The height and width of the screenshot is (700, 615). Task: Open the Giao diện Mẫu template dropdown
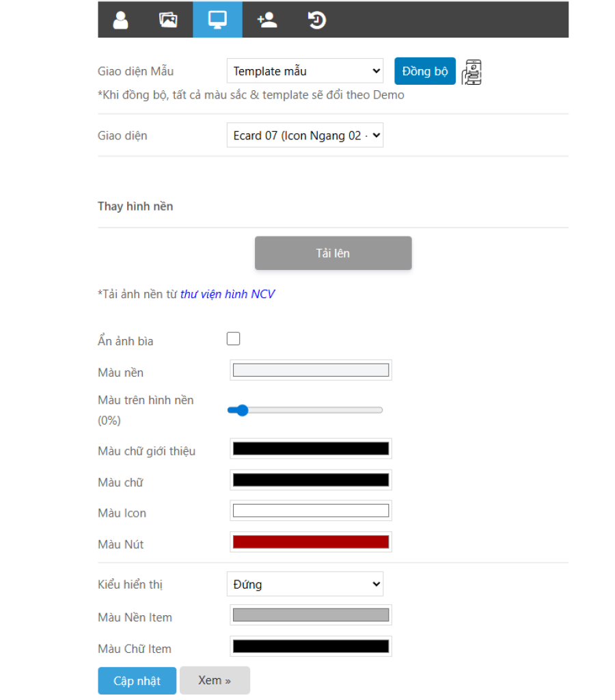coord(305,71)
